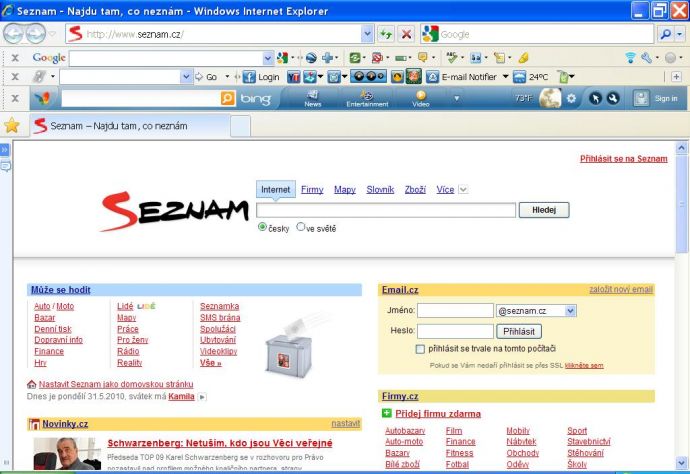Check přihlásit se trvale na tomto počítači

click(420, 349)
